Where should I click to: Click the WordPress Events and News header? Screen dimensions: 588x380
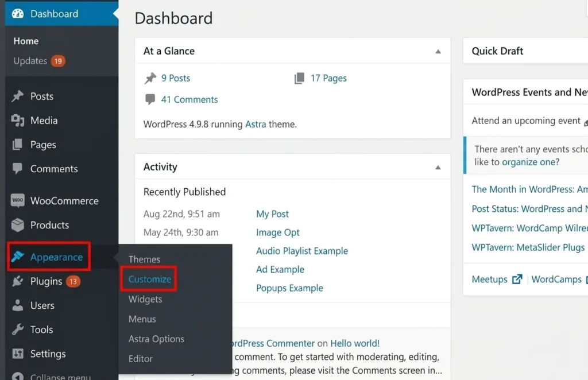coord(525,92)
